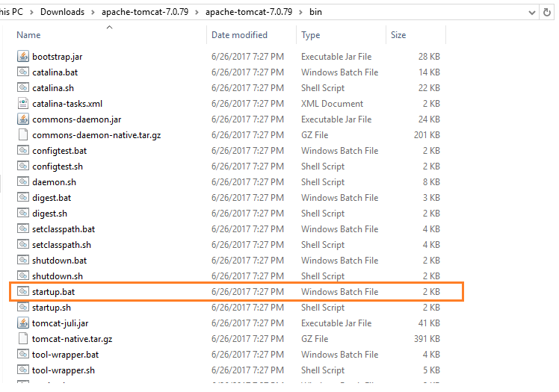
Task: Click the 28 KB size value
Action: tap(429, 57)
